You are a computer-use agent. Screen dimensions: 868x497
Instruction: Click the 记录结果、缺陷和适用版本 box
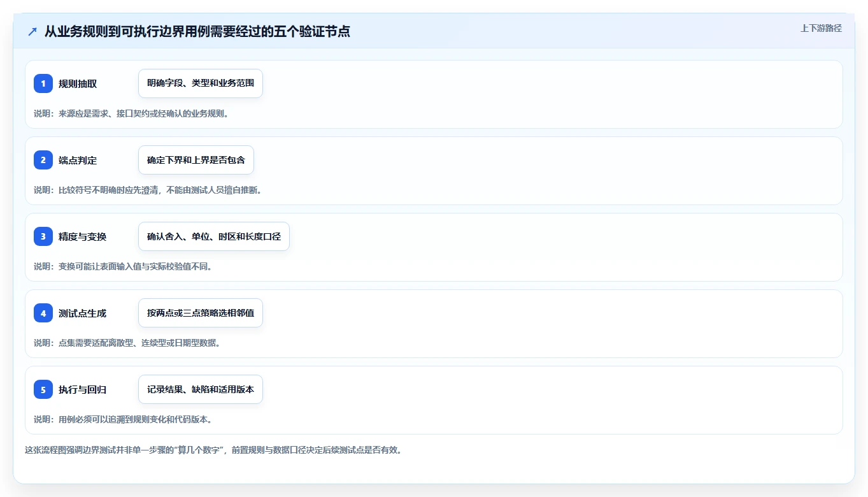point(201,389)
